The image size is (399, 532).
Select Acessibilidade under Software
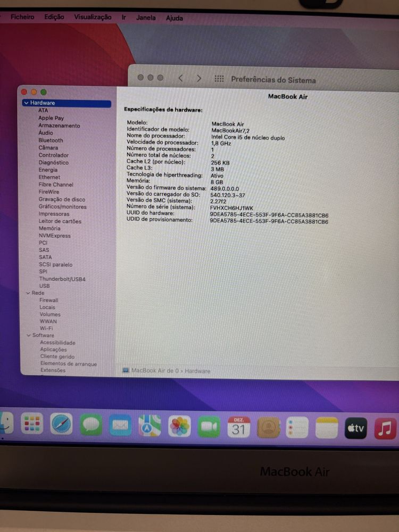[x=57, y=342]
